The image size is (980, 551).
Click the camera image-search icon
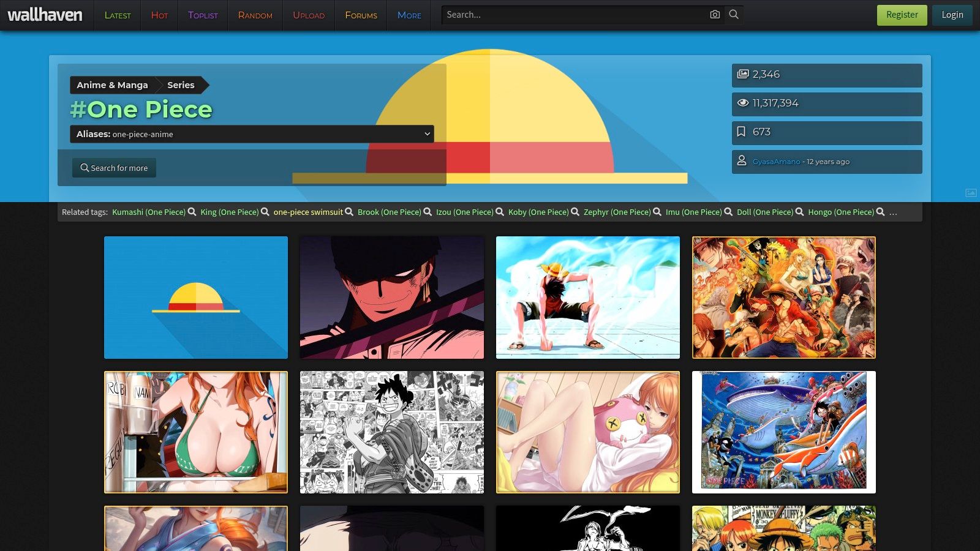[715, 15]
